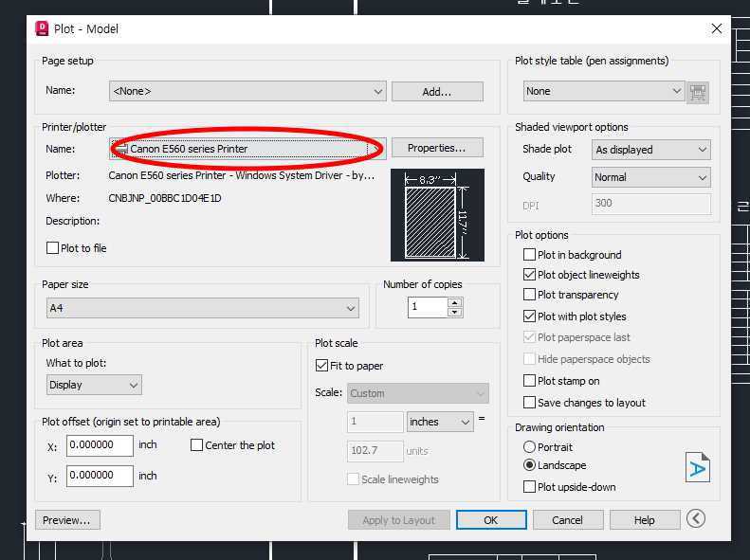This screenshot has width=750, height=560.
Task: Click the X plot offset field
Action: pos(100,445)
